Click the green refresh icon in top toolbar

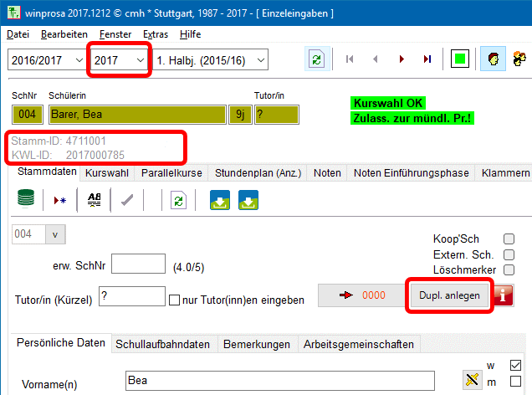(316, 59)
